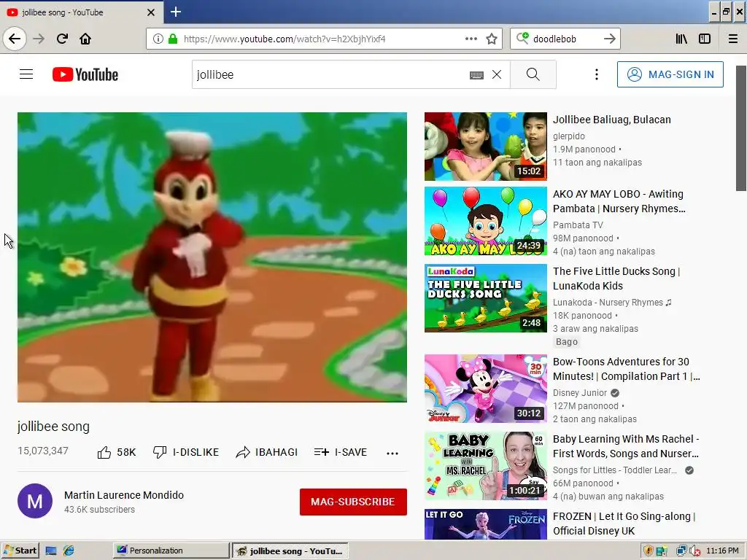This screenshot has height=560, width=747.
Task: Click Pambata TV channel name
Action: point(578,225)
